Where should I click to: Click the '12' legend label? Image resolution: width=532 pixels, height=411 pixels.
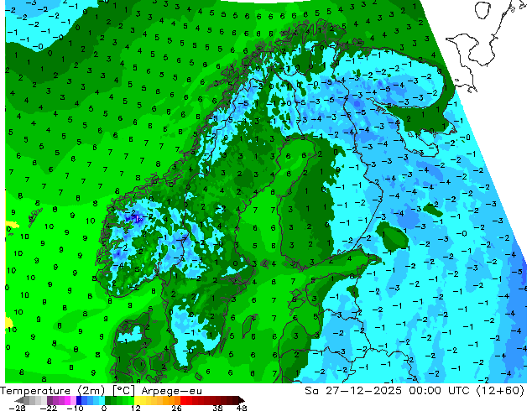click(x=136, y=408)
